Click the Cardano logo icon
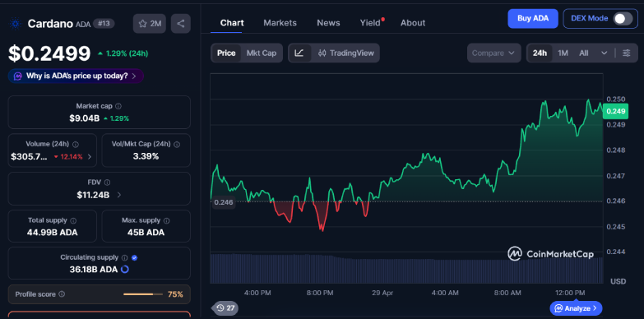Viewport: 644px width, 319px height. [15, 24]
